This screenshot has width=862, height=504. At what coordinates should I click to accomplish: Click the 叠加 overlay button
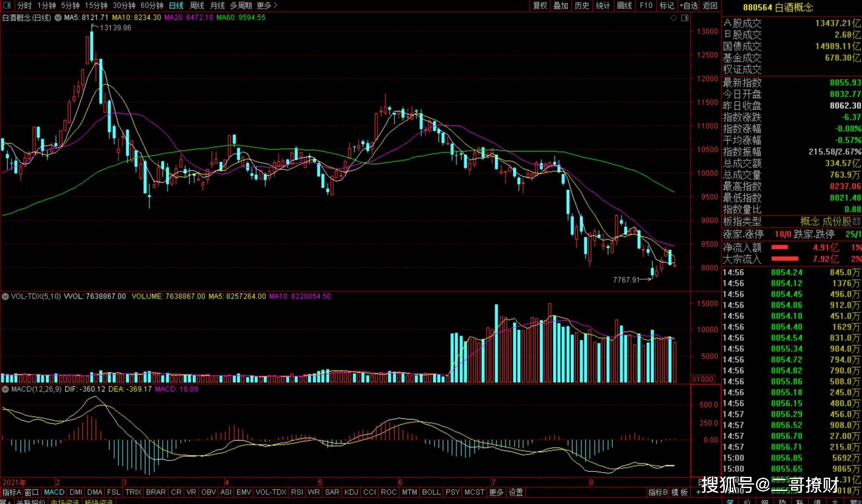561,6
